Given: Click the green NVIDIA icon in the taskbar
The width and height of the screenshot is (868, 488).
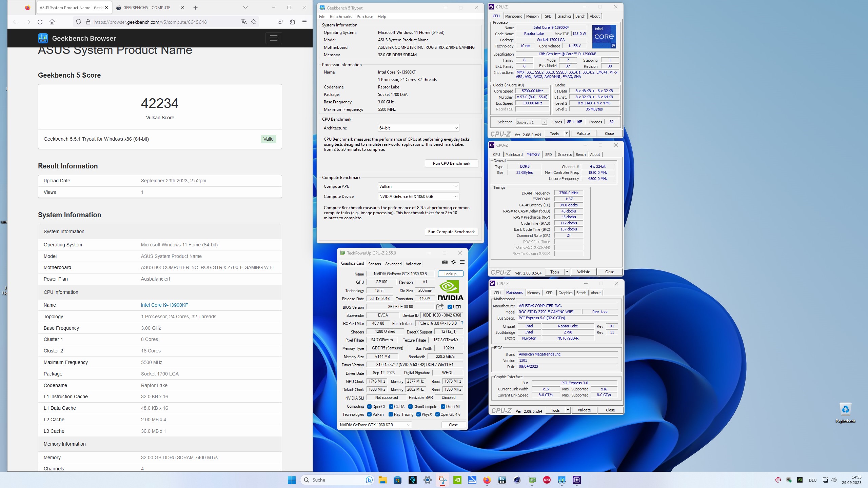Looking at the screenshot, I should click(x=457, y=480).
